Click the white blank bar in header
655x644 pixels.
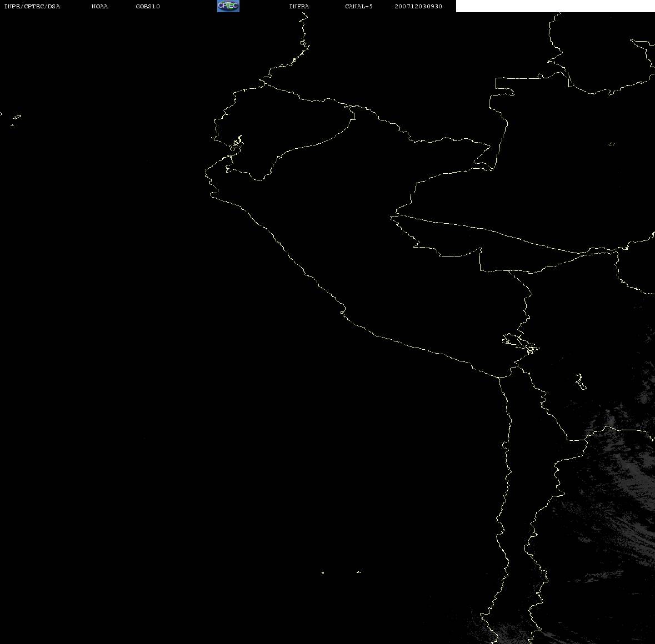click(554, 6)
